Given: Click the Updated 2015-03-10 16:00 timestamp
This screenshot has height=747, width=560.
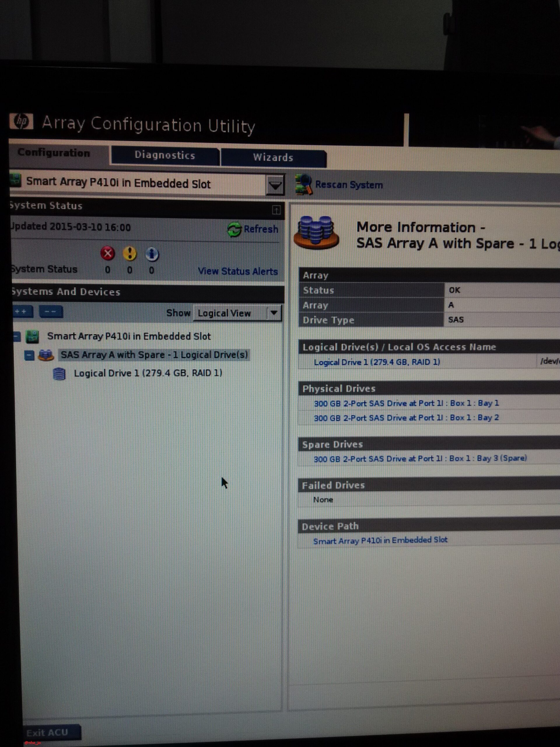Looking at the screenshot, I should click(70, 227).
